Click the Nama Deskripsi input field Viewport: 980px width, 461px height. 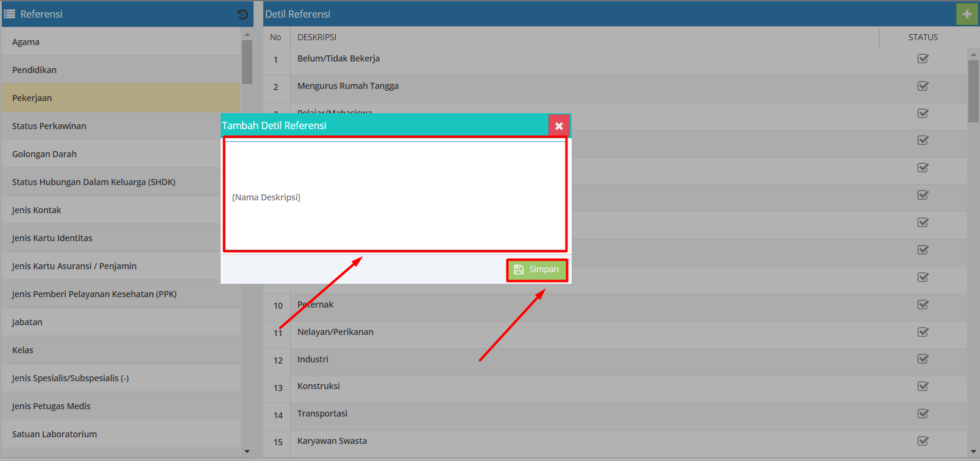coord(395,197)
